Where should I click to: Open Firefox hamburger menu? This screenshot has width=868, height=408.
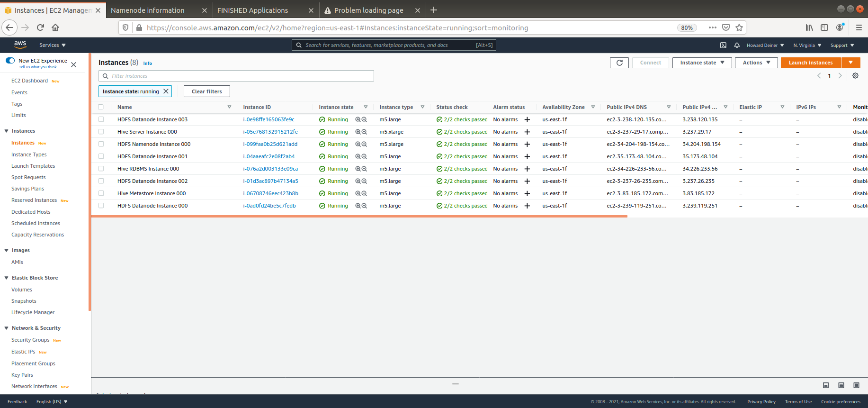(859, 27)
